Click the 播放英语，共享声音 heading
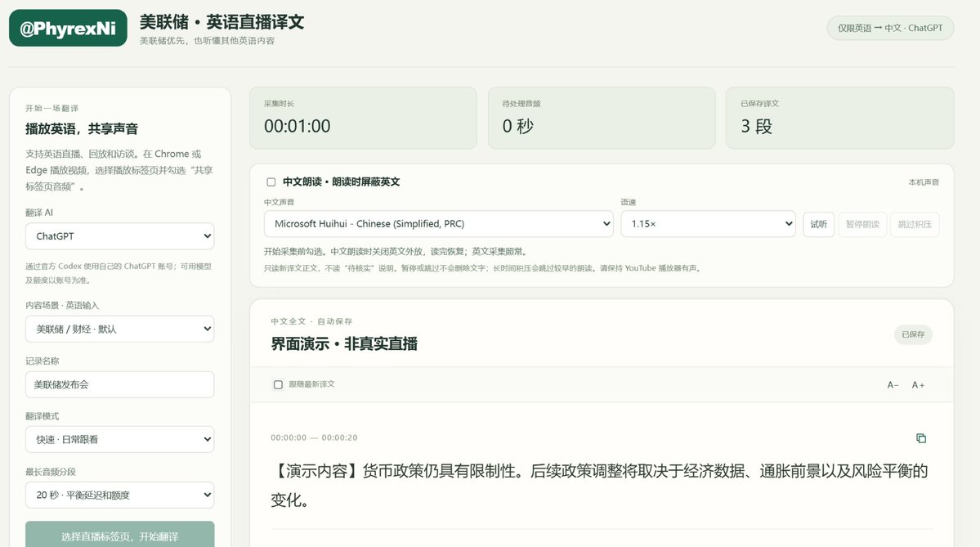The height and width of the screenshot is (547, 980). pos(82,129)
